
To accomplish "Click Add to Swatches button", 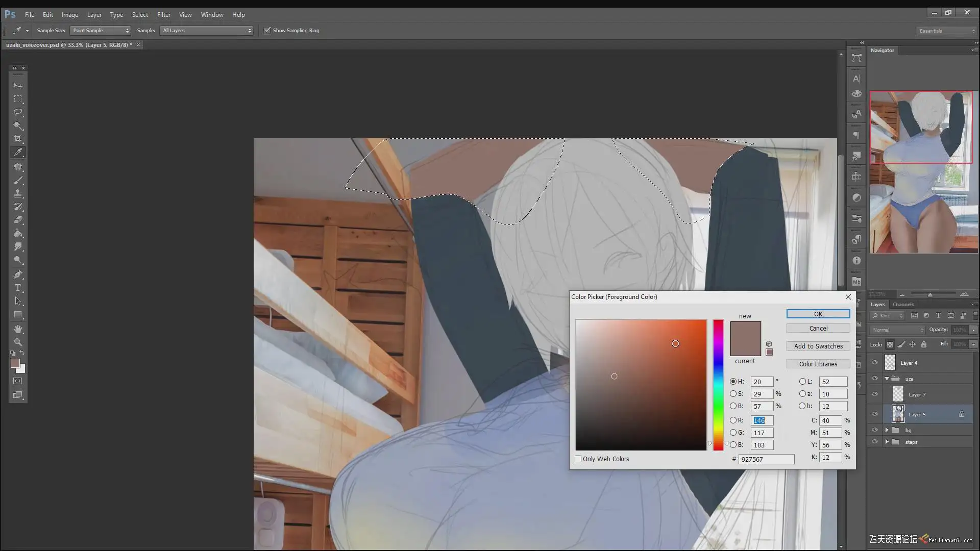I will click(818, 346).
